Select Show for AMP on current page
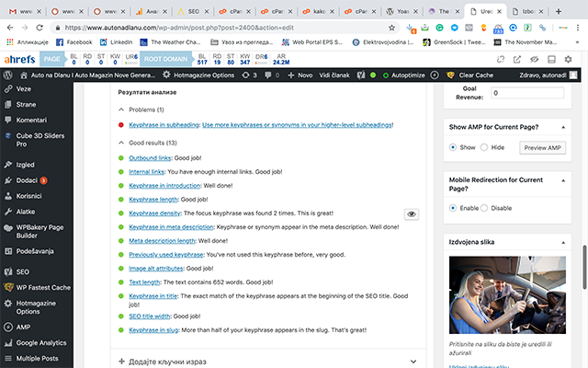Viewport: 588px width, 368px height. 453,147
